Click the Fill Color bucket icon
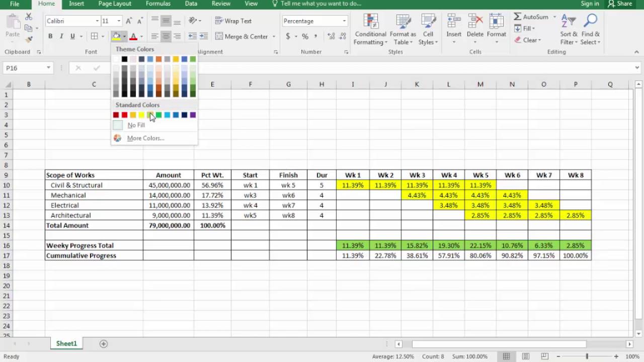The width and height of the screenshot is (644, 362). click(x=116, y=36)
